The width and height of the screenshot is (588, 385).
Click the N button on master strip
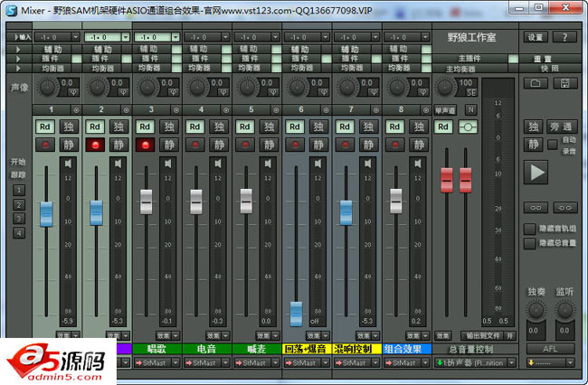tap(470, 108)
